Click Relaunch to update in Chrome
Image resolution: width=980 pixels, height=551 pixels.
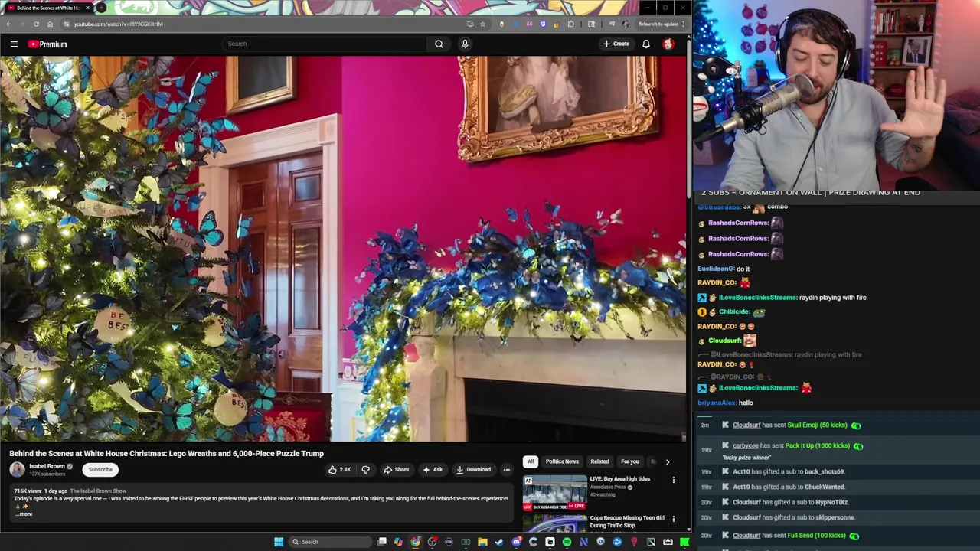[x=658, y=24]
